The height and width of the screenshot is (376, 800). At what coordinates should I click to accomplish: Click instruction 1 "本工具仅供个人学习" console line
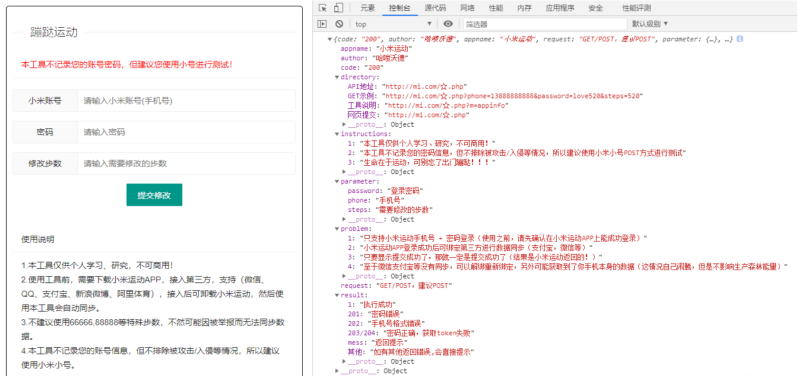421,143
